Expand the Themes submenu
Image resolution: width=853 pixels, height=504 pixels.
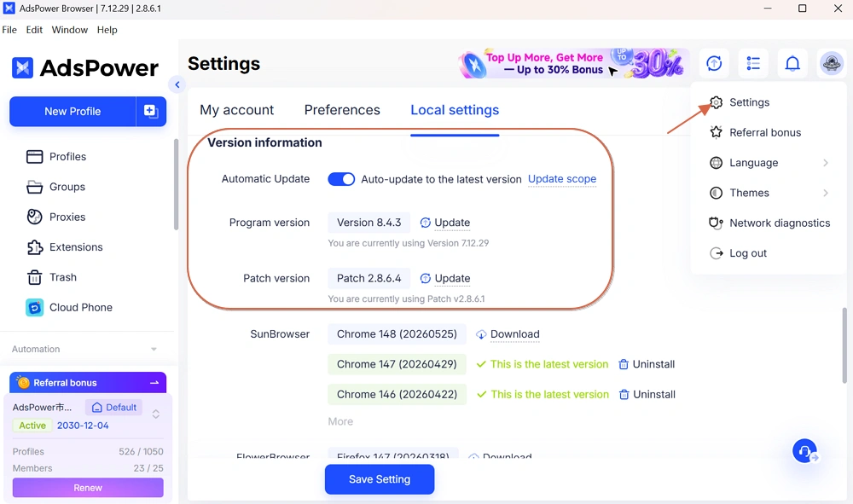click(769, 193)
